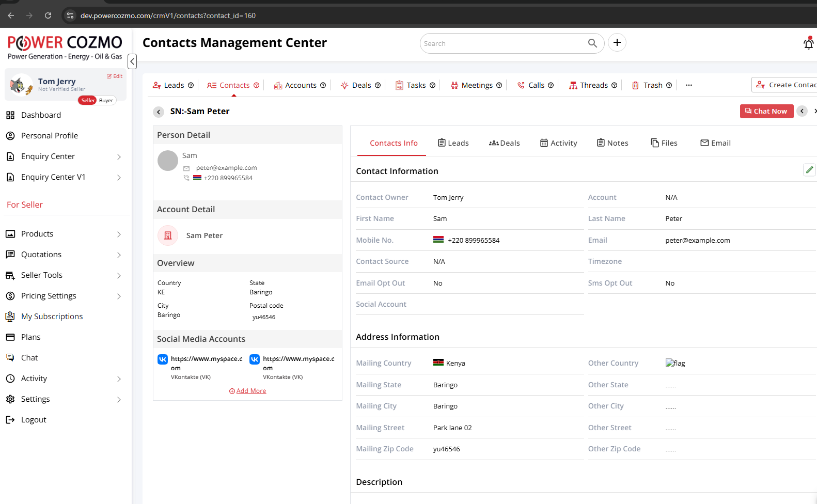Go to the Accounts module tab

(x=300, y=85)
